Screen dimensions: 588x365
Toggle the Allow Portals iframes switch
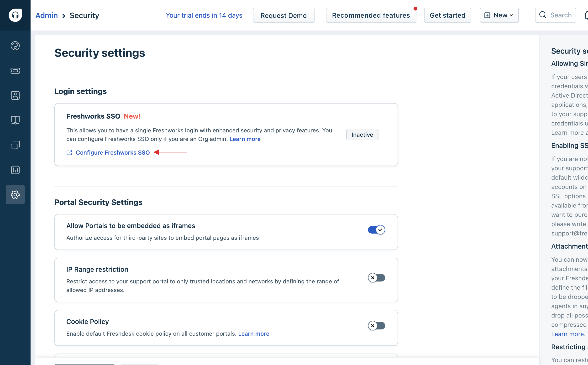tap(376, 229)
